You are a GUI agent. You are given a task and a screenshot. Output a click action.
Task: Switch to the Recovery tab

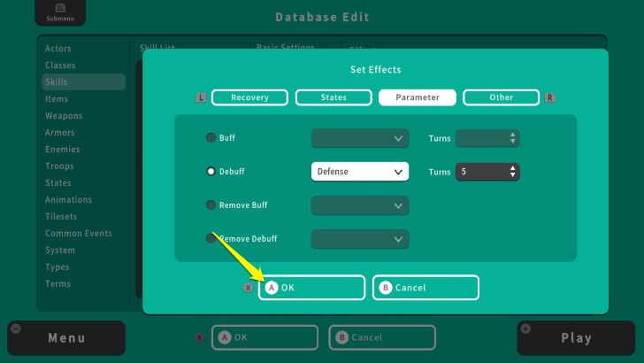(x=249, y=97)
